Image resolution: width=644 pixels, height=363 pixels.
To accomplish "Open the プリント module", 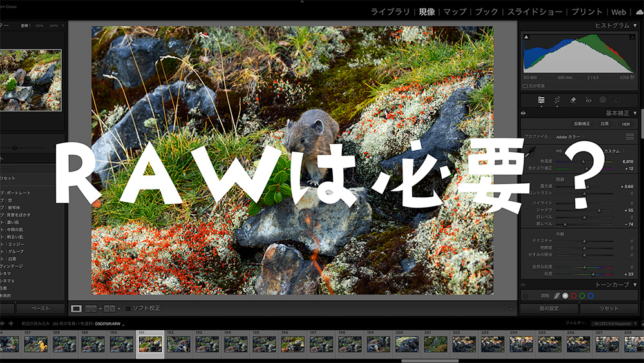I will 587,12.
